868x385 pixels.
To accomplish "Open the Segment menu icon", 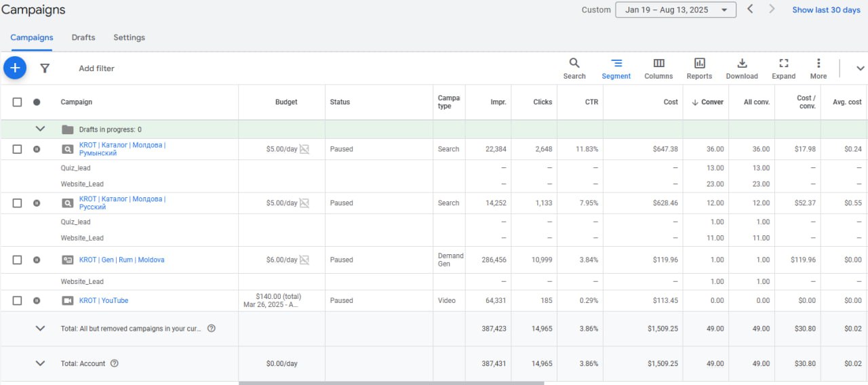I will pyautogui.click(x=616, y=64).
